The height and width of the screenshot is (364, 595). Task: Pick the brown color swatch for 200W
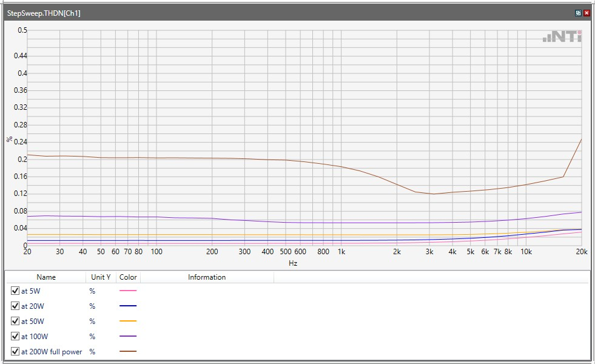tap(128, 352)
